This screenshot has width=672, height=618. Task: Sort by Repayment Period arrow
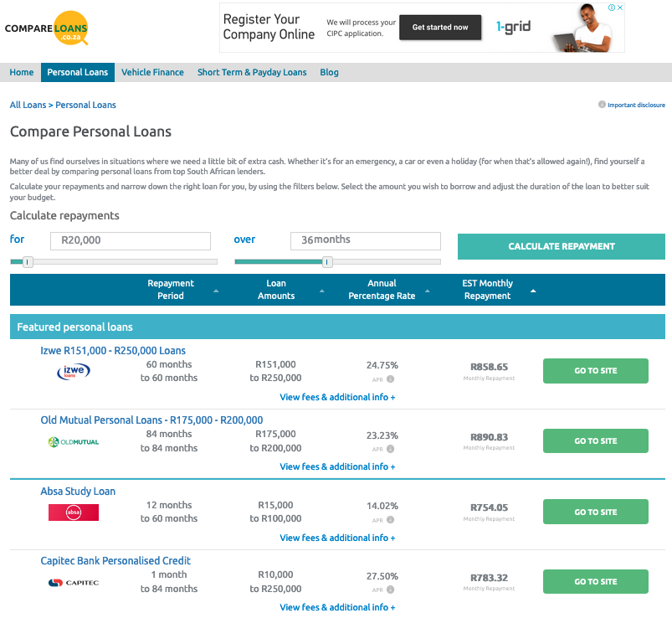[216, 291]
